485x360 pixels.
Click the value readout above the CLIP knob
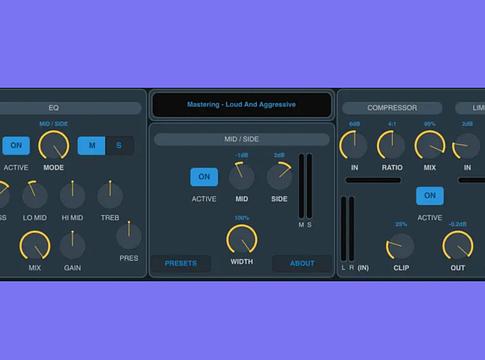pos(401,224)
